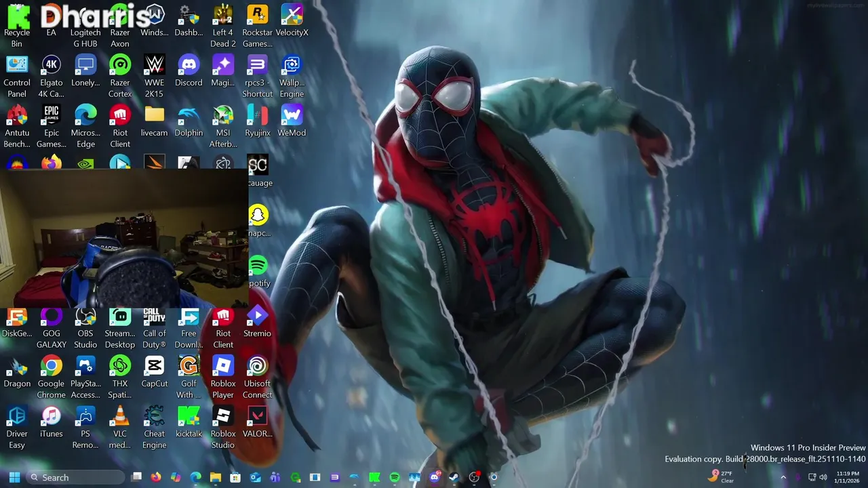Show hidden system tray icons

click(783, 477)
